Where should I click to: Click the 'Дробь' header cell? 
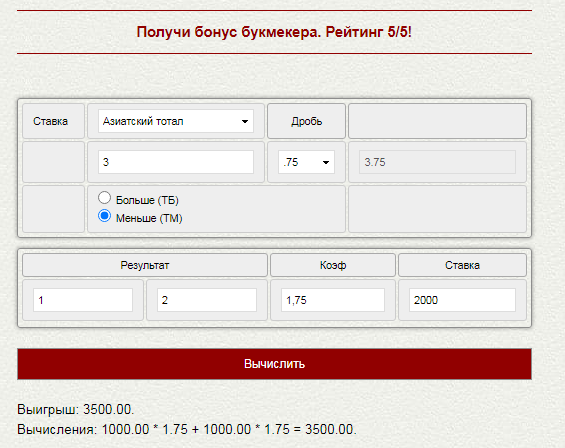tap(306, 121)
